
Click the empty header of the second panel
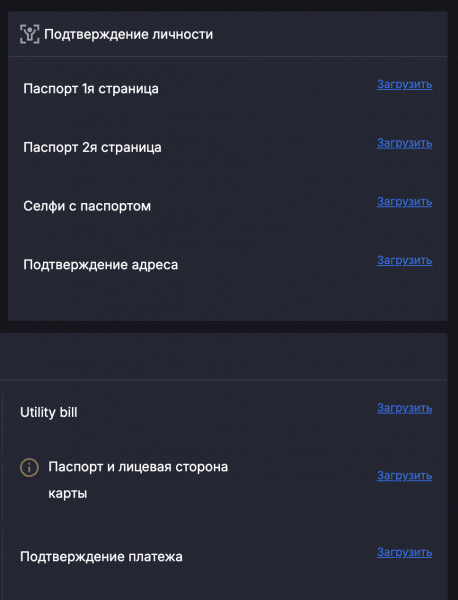click(x=223, y=356)
